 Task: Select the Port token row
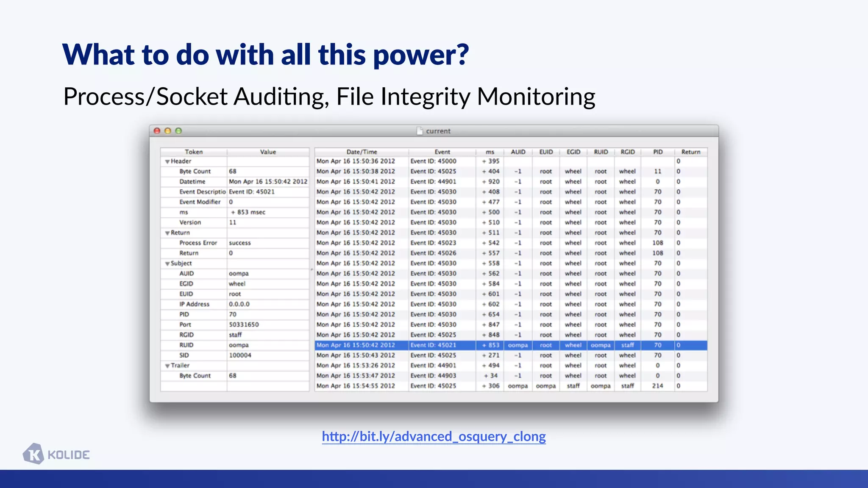click(235, 325)
